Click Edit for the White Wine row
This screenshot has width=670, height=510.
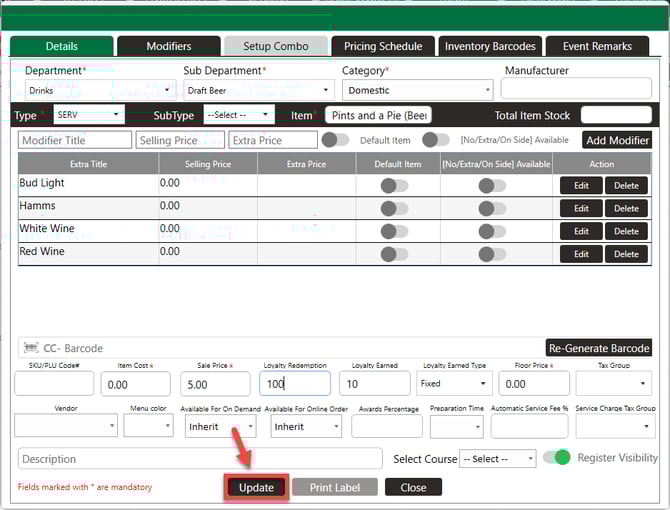pos(581,231)
